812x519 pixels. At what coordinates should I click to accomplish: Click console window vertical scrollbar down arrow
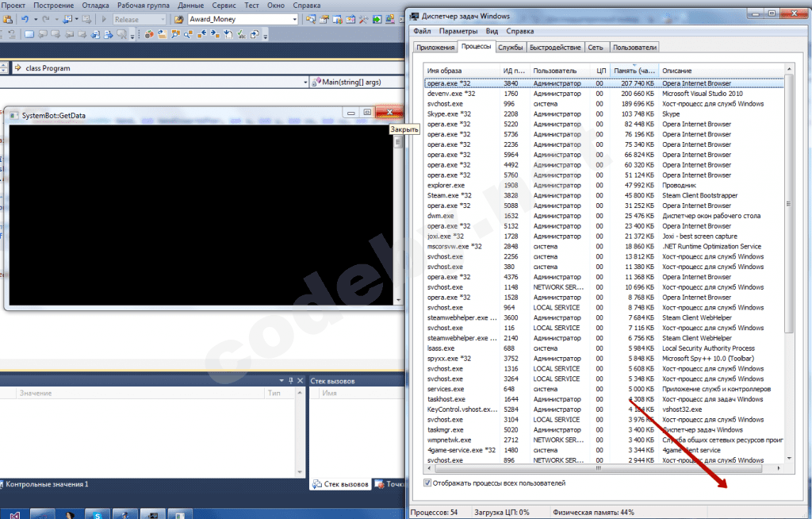click(398, 300)
